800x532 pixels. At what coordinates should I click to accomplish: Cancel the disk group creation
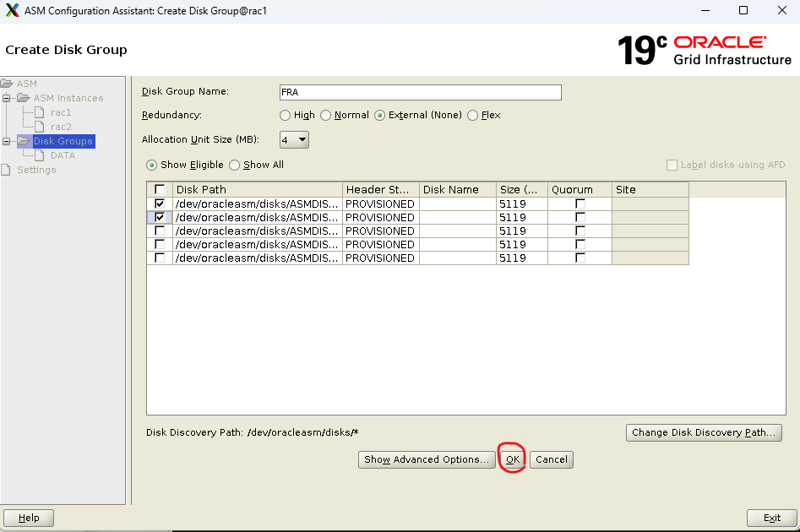tap(552, 459)
